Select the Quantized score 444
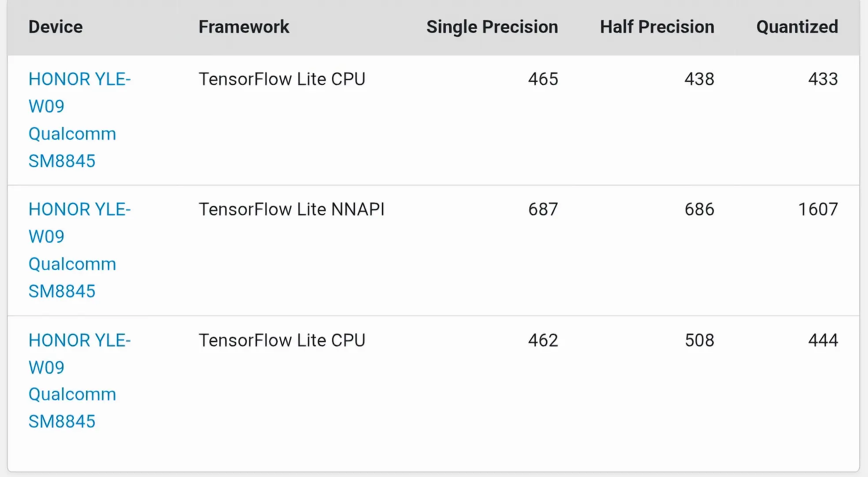Image resolution: width=868 pixels, height=477 pixels. pos(823,340)
